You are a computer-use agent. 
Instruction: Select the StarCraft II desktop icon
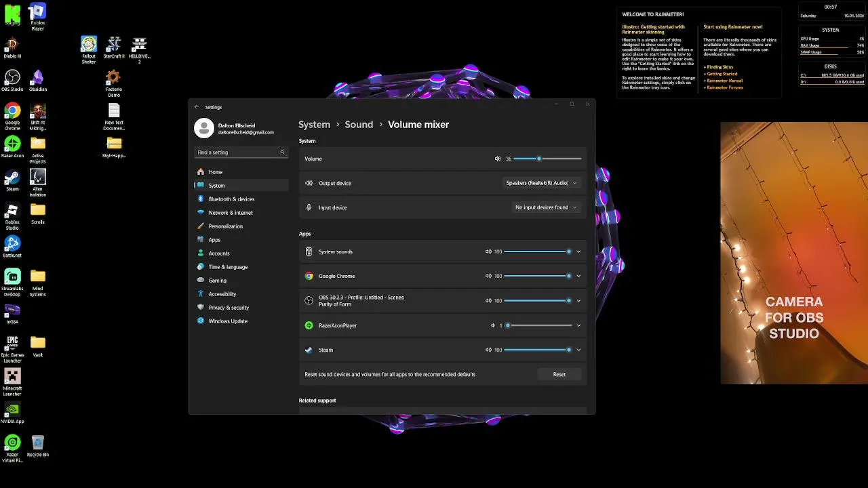tap(114, 48)
